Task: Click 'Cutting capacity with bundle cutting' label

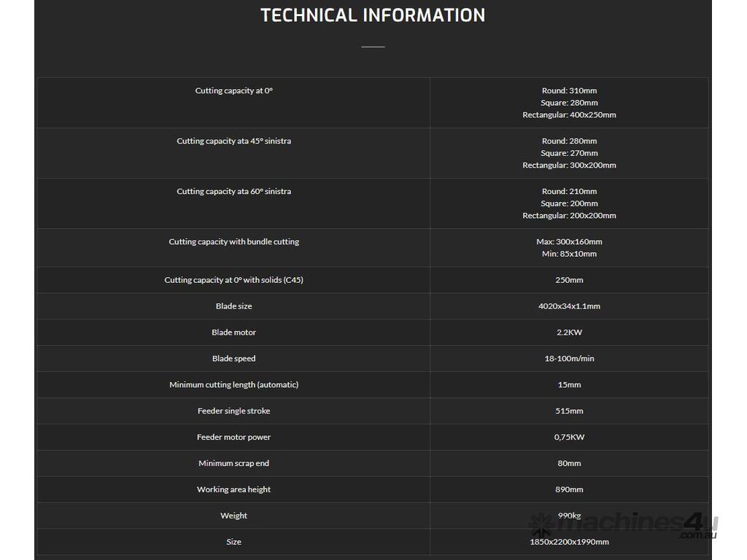Action: click(233, 242)
